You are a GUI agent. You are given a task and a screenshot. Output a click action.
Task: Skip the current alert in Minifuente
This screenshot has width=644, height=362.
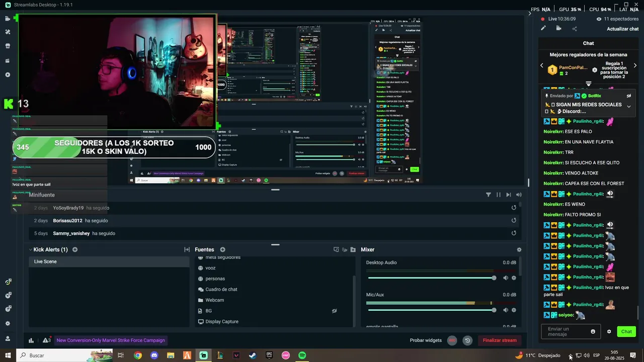pyautogui.click(x=509, y=195)
